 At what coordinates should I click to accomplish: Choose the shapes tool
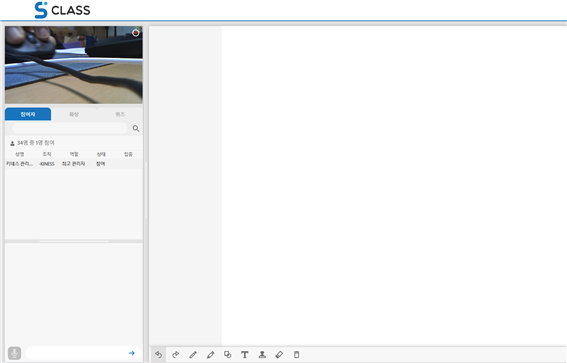click(x=227, y=354)
